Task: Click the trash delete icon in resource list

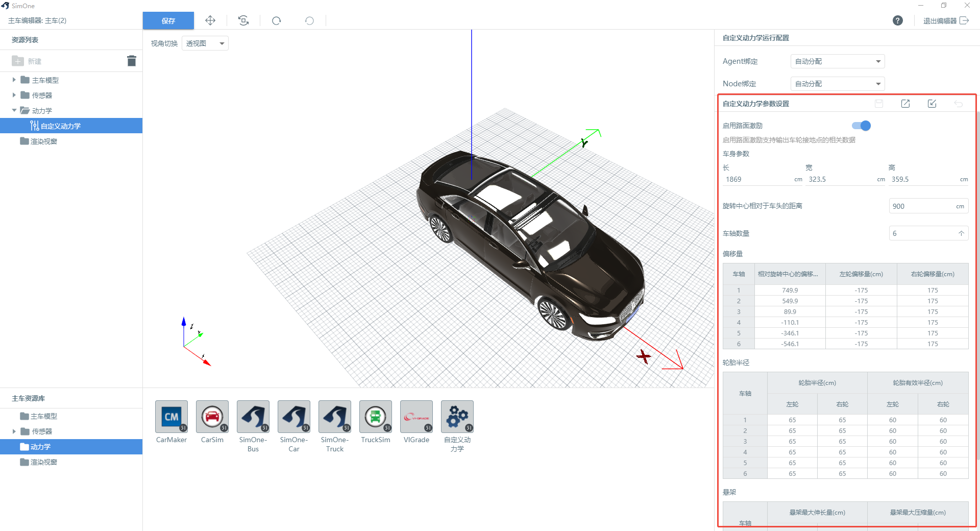Action: click(x=132, y=61)
